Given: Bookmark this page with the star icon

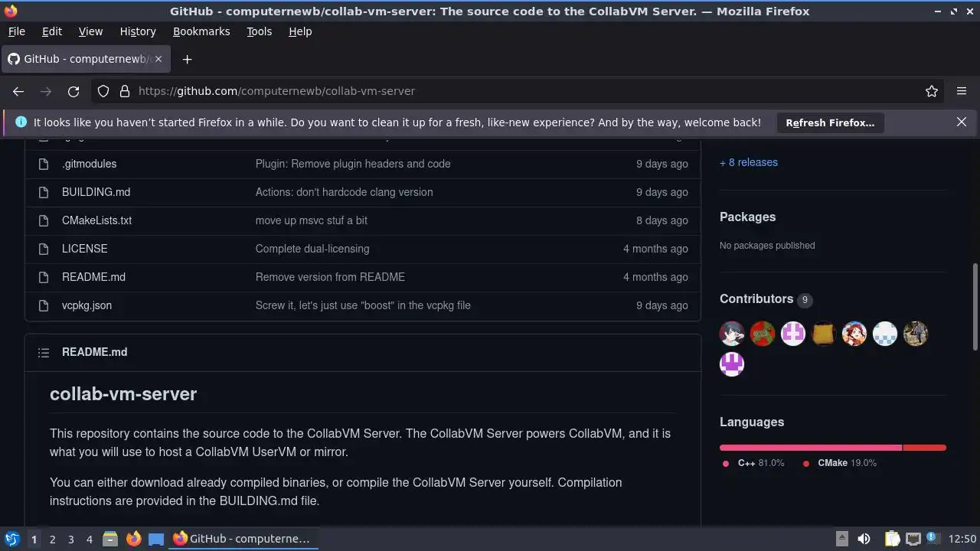Looking at the screenshot, I should 932,91.
